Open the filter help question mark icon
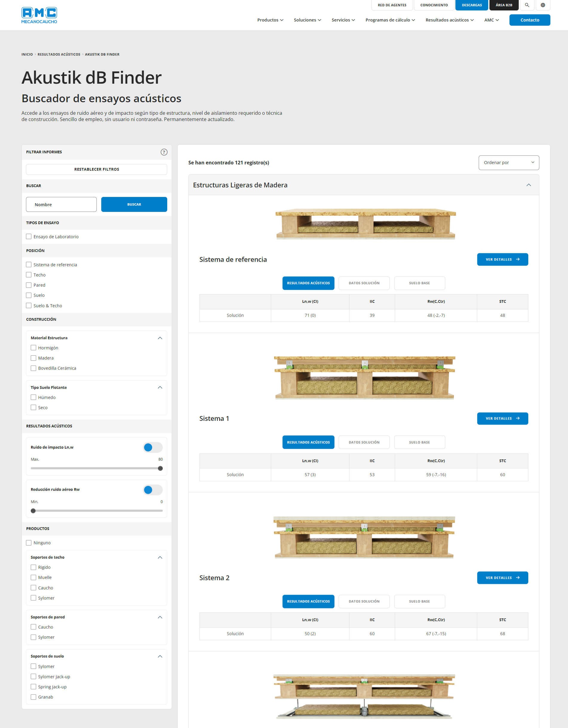This screenshot has width=568, height=728. tap(164, 152)
